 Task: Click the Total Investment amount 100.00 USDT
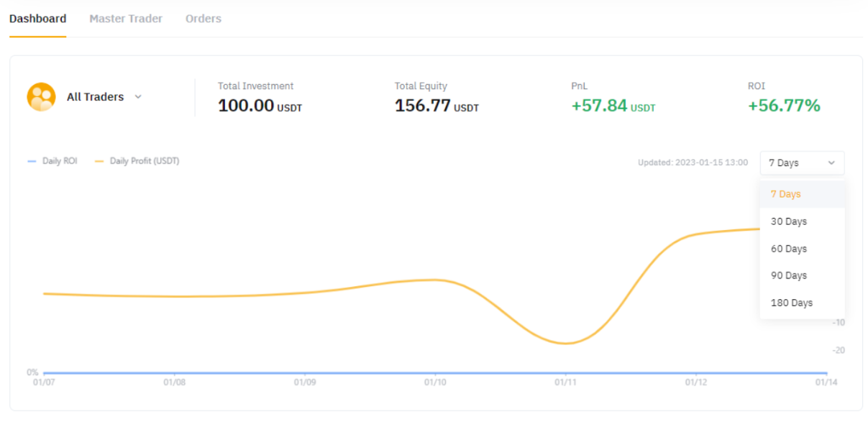coord(260,106)
